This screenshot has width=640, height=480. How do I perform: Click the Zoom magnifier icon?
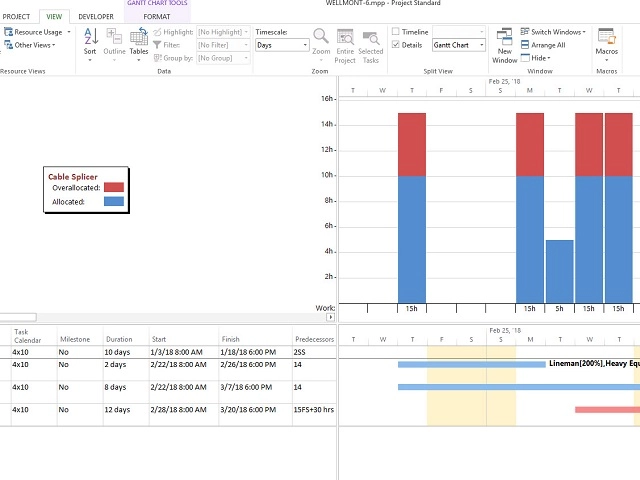320,41
